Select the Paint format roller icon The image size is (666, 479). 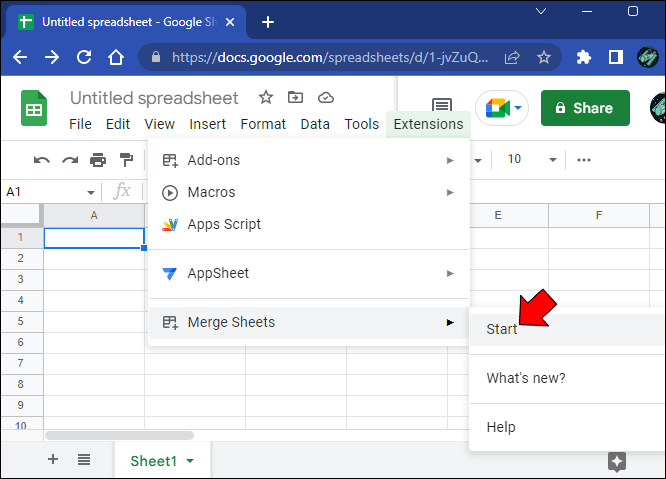pyautogui.click(x=126, y=160)
